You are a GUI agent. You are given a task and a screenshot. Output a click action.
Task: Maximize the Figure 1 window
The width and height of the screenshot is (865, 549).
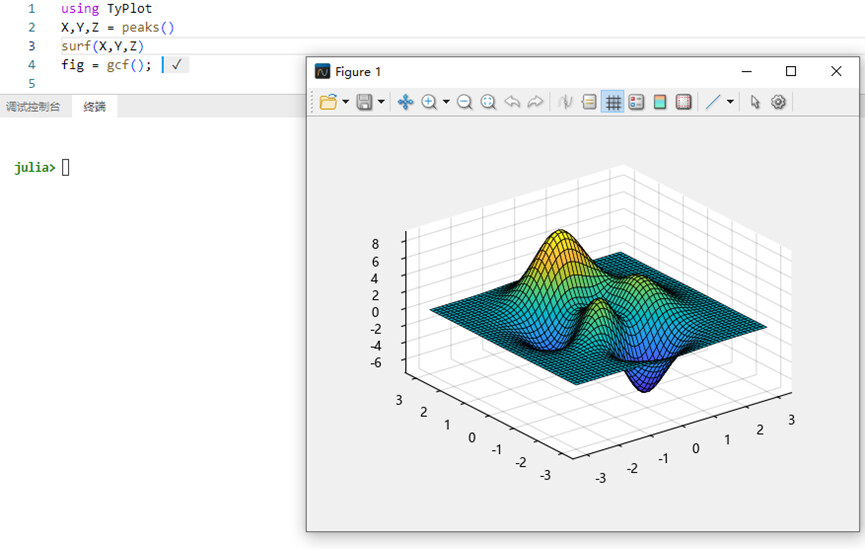click(x=791, y=71)
